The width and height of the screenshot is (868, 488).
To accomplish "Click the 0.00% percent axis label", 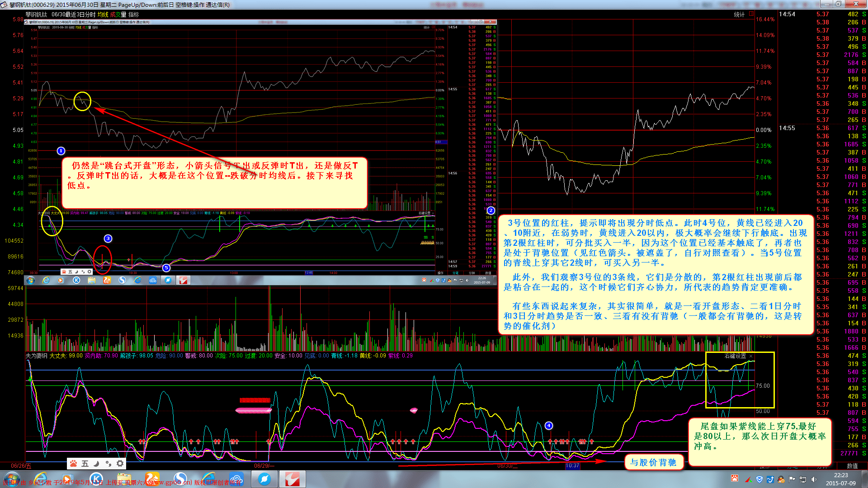I will [764, 130].
